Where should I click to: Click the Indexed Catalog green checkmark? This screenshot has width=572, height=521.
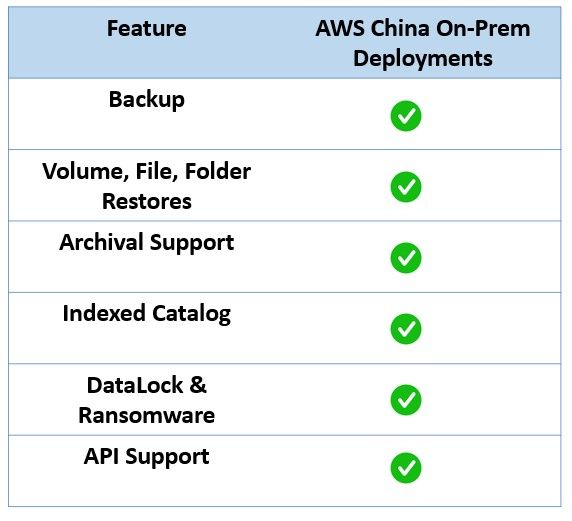(406, 329)
